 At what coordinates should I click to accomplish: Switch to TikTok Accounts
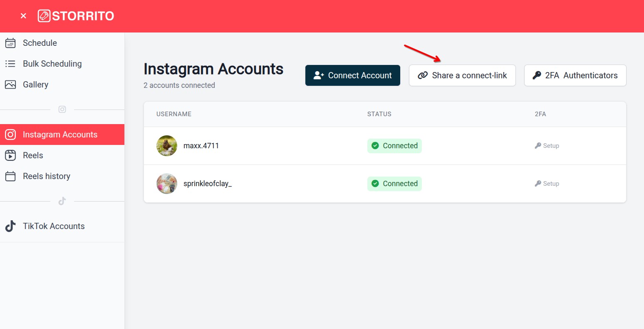coord(53,226)
